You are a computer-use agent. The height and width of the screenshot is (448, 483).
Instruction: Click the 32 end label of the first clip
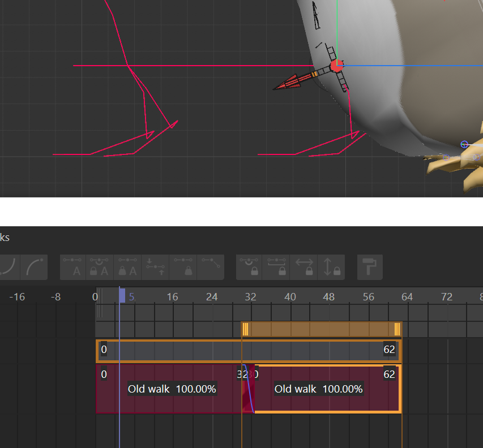point(242,374)
